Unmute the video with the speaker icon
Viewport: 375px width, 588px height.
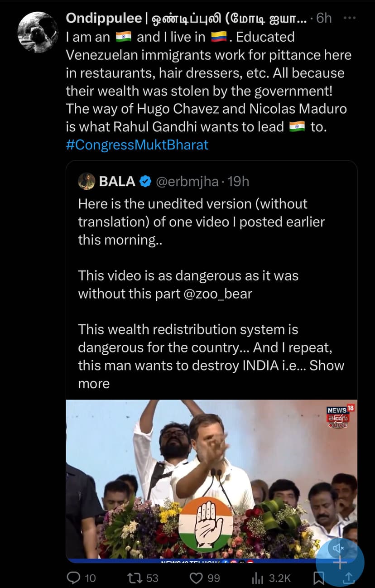tap(338, 549)
